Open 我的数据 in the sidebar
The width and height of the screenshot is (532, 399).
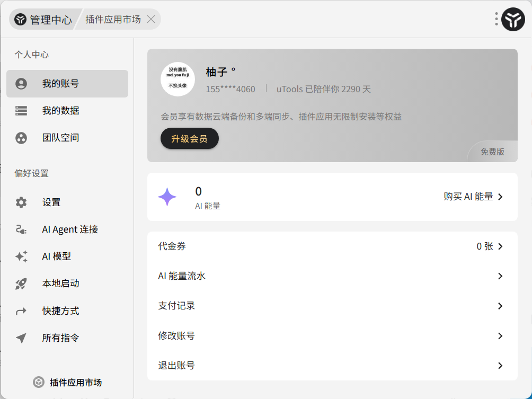67,111
